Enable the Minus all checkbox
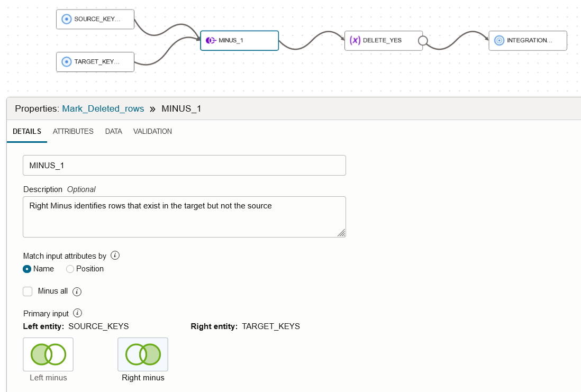Viewport: 581px width, 392px height. coord(28,291)
